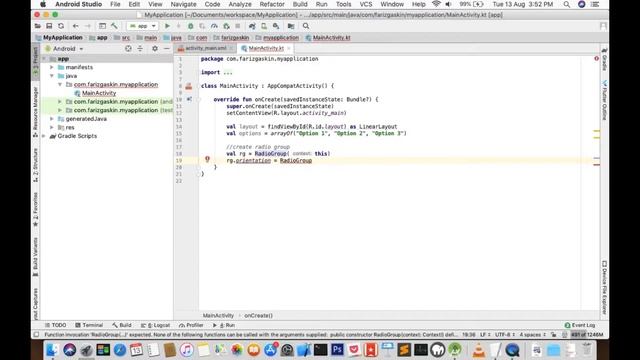Click the override gutter icon on line 10
Viewport: 640px width, 360px height.
click(189, 99)
